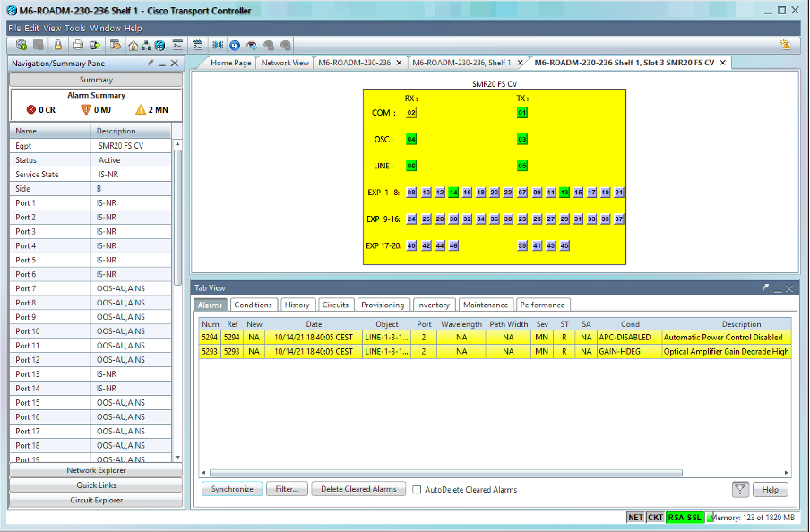Click the plain terminal prompt toolbar icon
This screenshot has height=532, width=810.
177,46
